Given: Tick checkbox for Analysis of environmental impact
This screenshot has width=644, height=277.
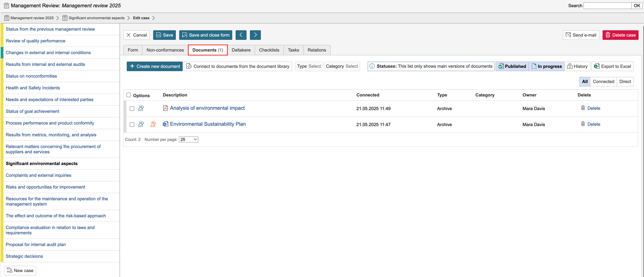Looking at the screenshot, I should [x=132, y=108].
